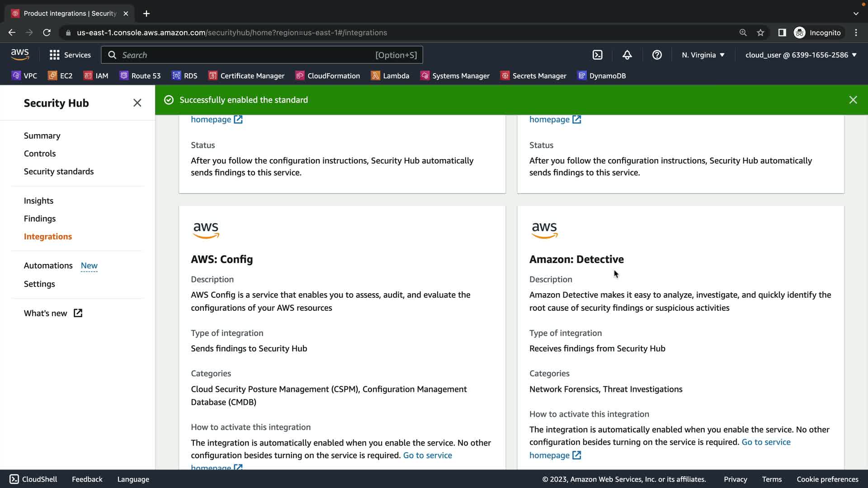The image size is (868, 488).
Task: Open Amazon Detective service homepage link
Action: (x=766, y=442)
